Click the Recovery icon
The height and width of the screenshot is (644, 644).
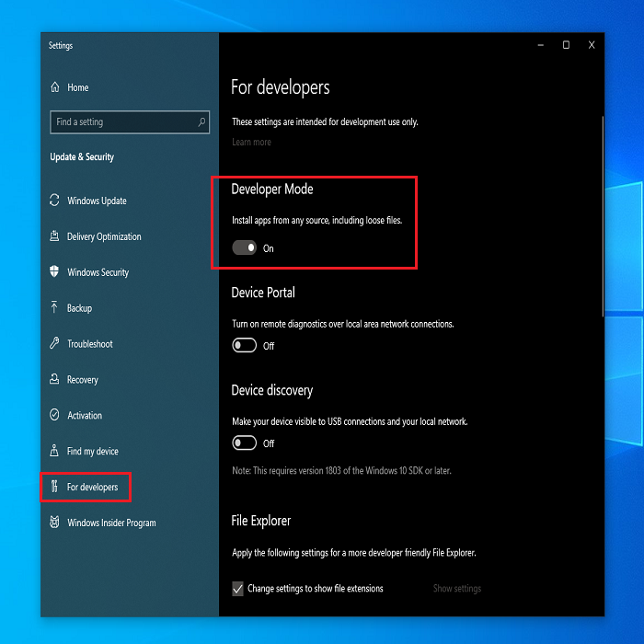click(x=54, y=379)
